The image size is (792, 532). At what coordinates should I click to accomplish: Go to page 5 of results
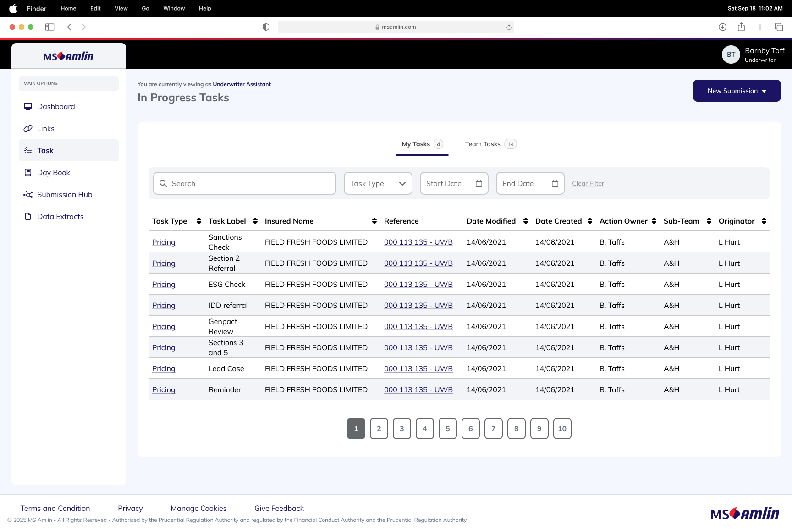pyautogui.click(x=448, y=428)
